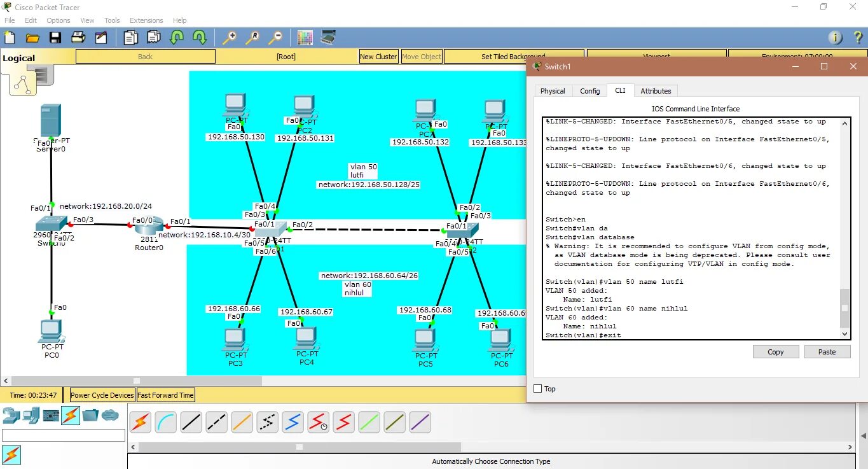
Task: Save the project with the floppy disk icon
Action: coord(55,38)
